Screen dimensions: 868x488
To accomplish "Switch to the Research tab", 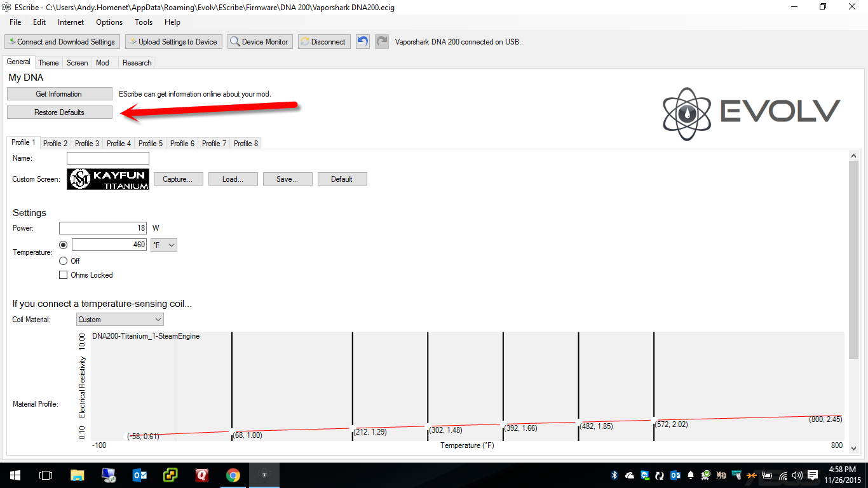I will click(137, 63).
